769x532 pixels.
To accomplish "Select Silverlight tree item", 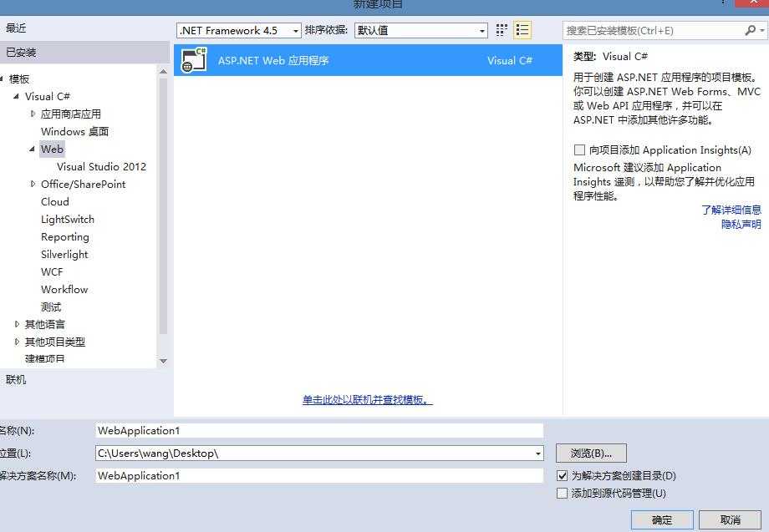I will pyautogui.click(x=64, y=254).
